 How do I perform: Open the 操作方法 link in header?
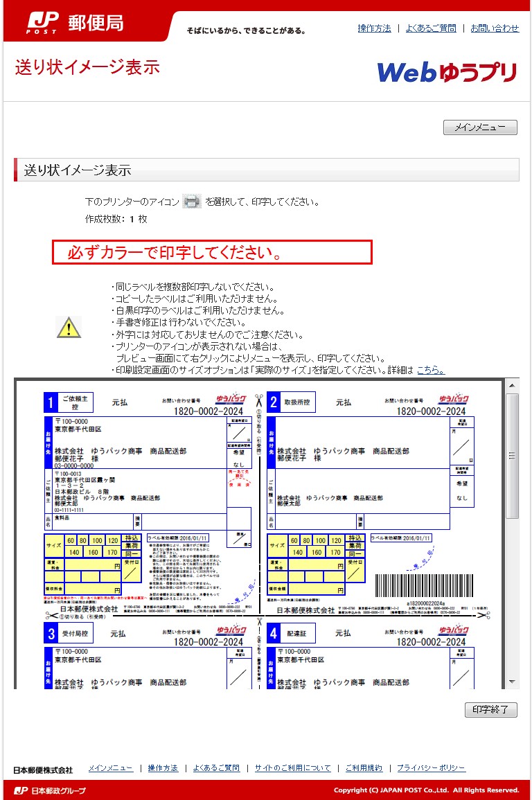(x=374, y=28)
